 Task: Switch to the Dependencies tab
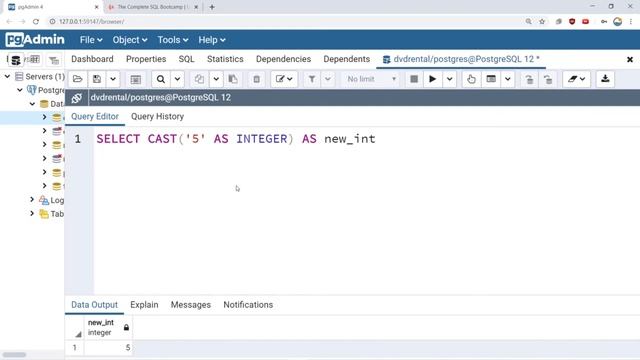click(283, 59)
